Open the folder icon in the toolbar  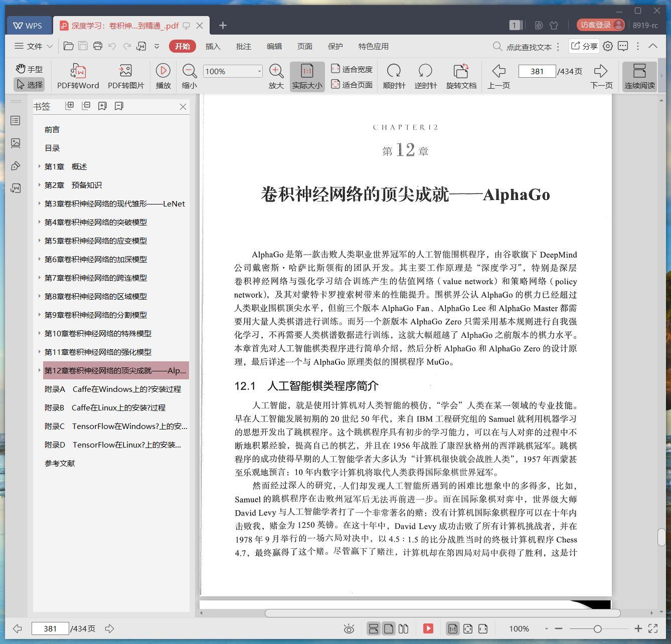coord(69,46)
